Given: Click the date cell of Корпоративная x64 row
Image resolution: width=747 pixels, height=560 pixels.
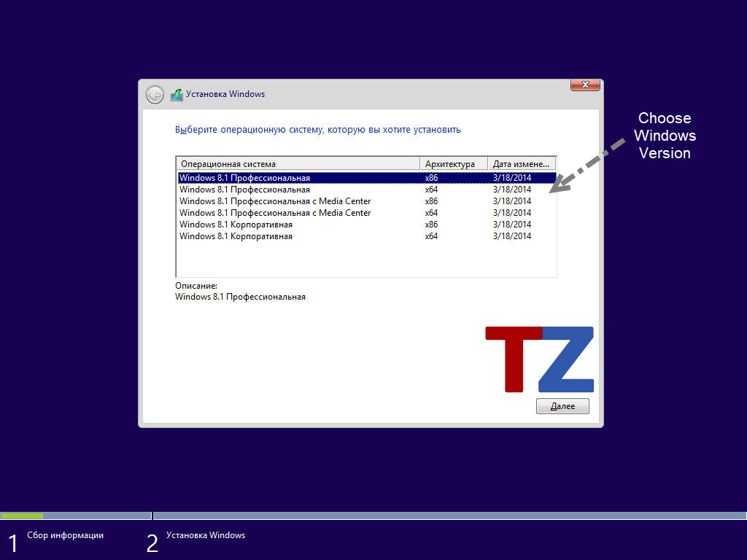Looking at the screenshot, I should click(x=512, y=236).
